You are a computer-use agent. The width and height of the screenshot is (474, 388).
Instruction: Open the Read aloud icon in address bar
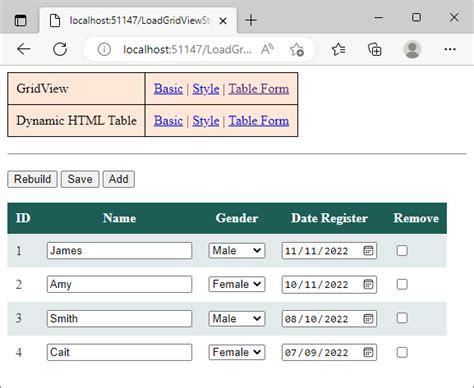(x=267, y=49)
